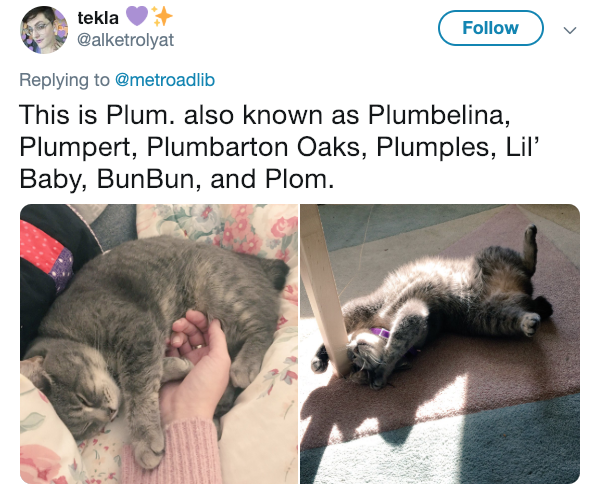Open the sleeping cat photo on the bed
The image size is (598, 496).
tap(159, 344)
